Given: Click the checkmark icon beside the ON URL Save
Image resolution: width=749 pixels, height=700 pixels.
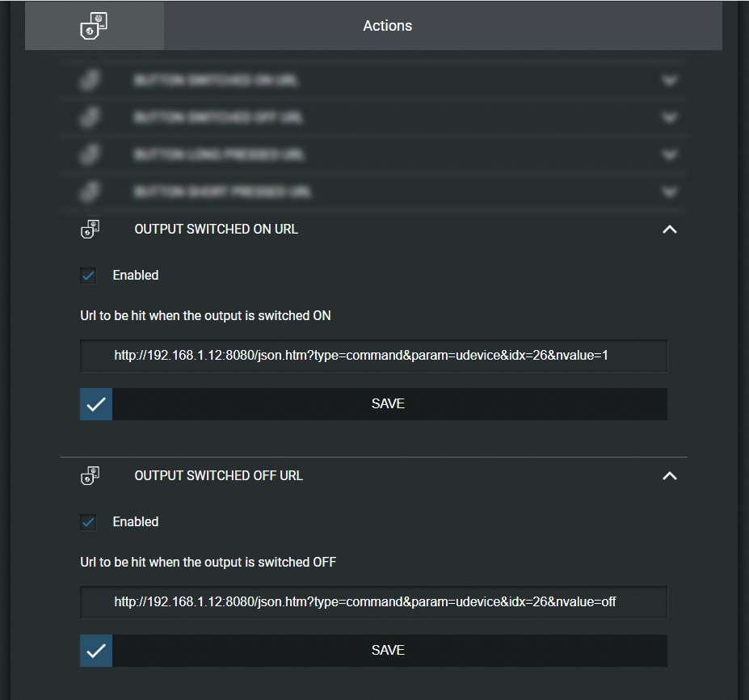Looking at the screenshot, I should [96, 404].
